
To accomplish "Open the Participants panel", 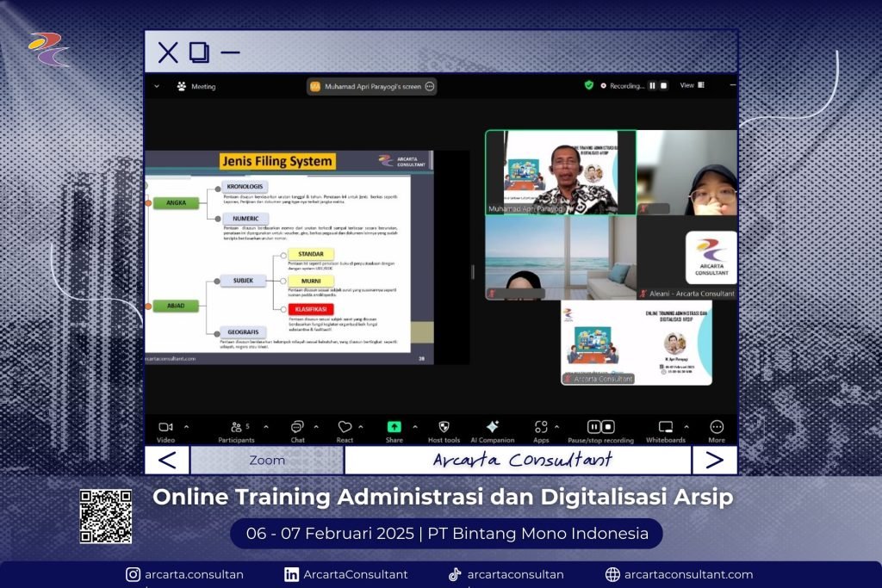I will pos(237,427).
